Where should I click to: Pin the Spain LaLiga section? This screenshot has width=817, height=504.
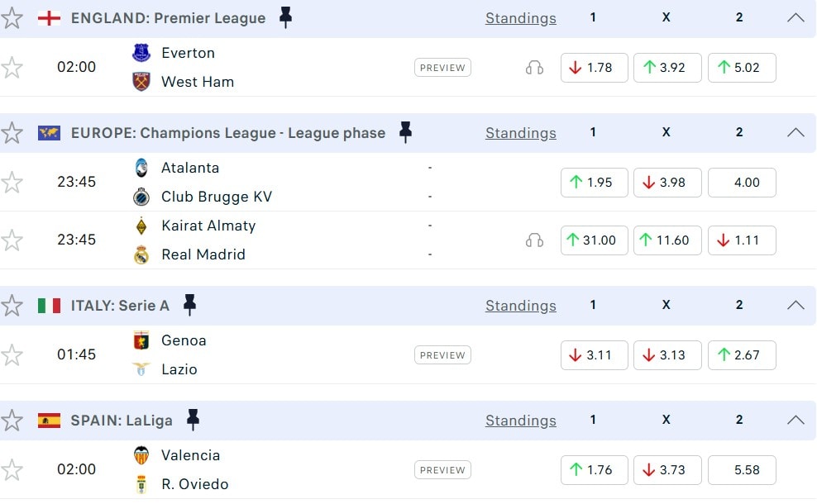193,420
